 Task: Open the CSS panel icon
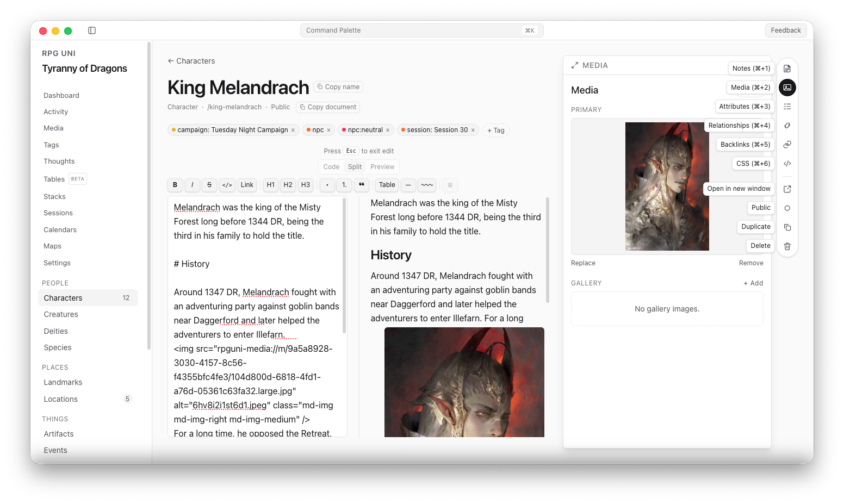(787, 164)
